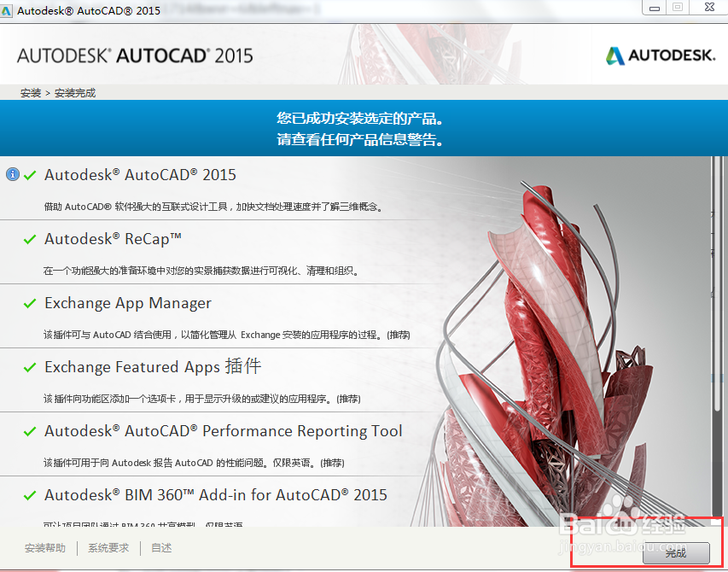Viewport: 728px width, 572px height.
Task: Click the Autodesk logo in header
Action: [661, 55]
